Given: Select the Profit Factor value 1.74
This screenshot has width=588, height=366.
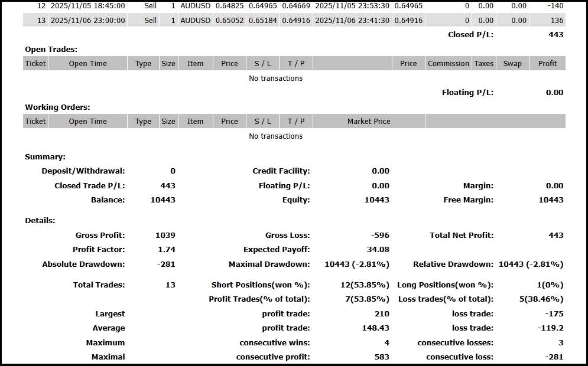Looking at the screenshot, I should point(167,250).
